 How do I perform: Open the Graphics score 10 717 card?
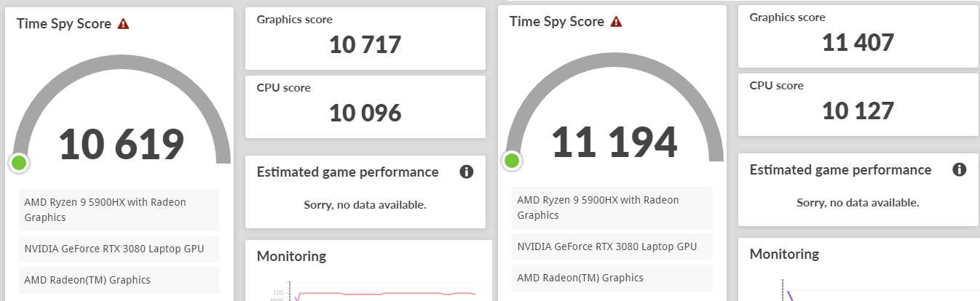(365, 39)
